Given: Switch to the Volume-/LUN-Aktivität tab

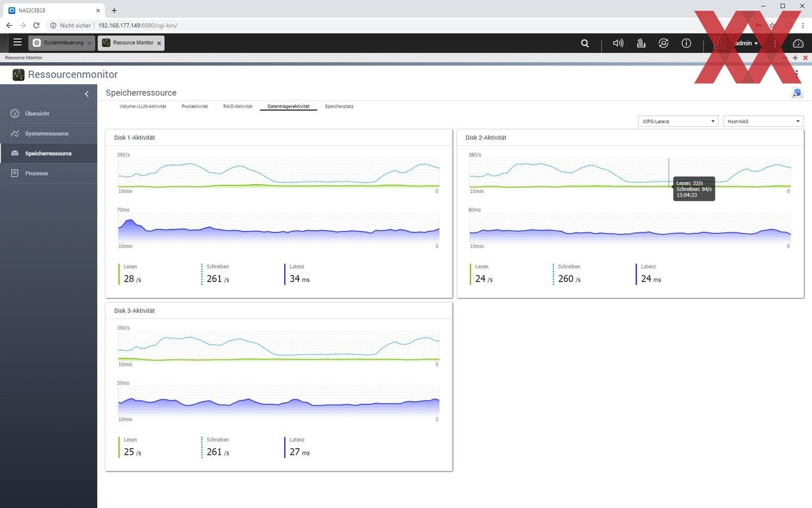Looking at the screenshot, I should point(143,106).
